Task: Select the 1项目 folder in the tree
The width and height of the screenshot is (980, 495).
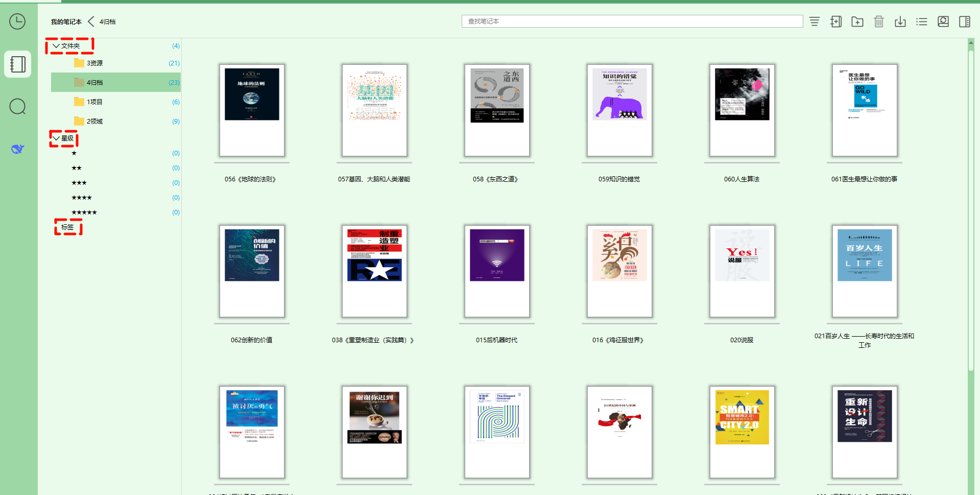Action: [116, 102]
